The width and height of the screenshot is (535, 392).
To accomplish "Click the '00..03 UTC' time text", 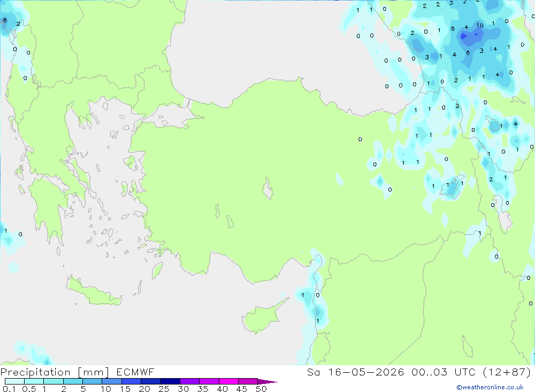I will [x=444, y=372].
